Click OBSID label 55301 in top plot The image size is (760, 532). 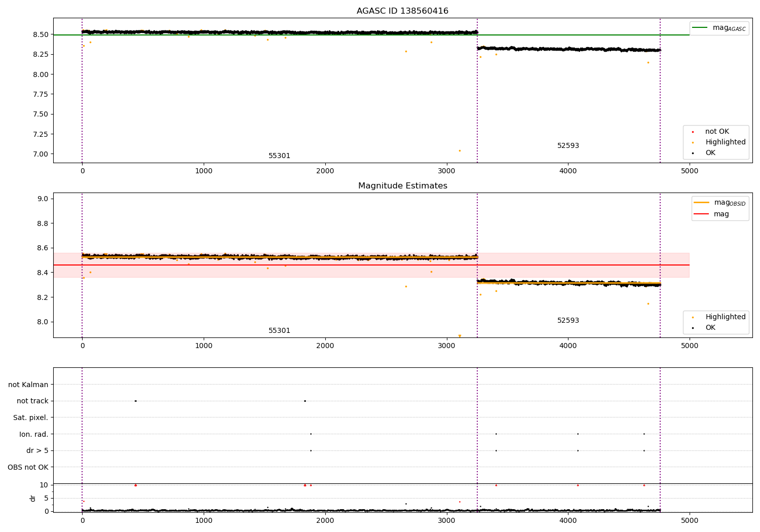(x=279, y=156)
